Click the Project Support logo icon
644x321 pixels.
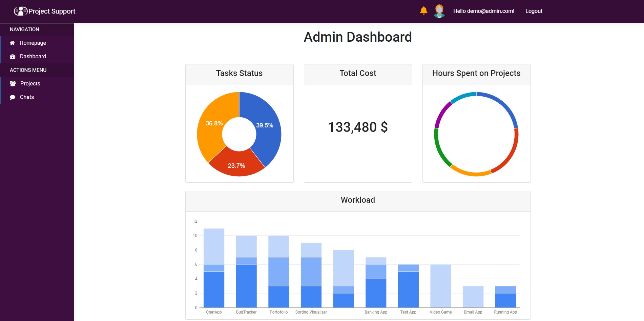pos(21,11)
